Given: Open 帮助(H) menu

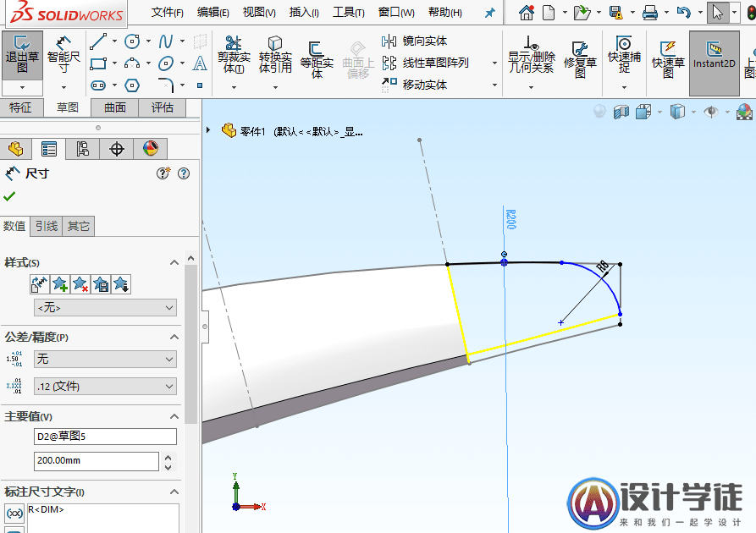Looking at the screenshot, I should 445,13.
